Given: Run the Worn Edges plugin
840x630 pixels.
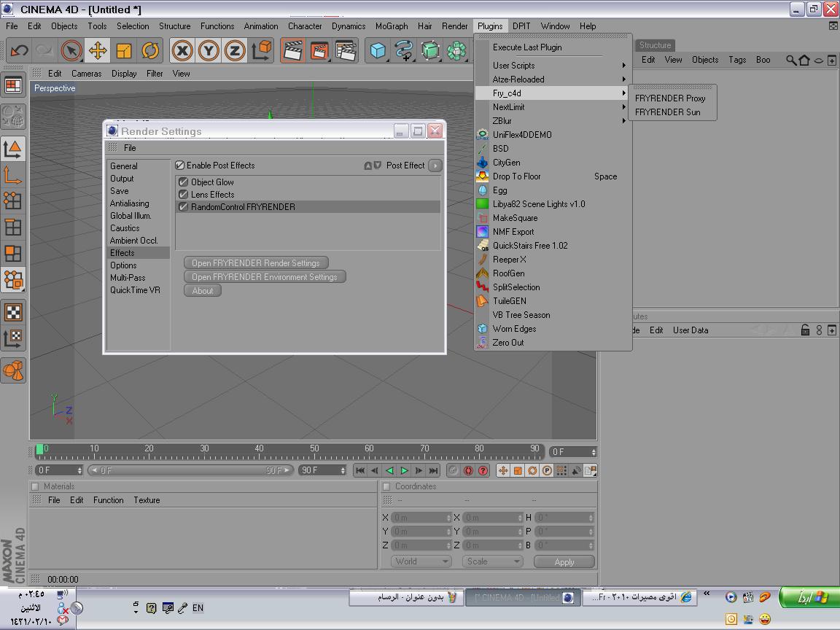Looking at the screenshot, I should pyautogui.click(x=553, y=329).
